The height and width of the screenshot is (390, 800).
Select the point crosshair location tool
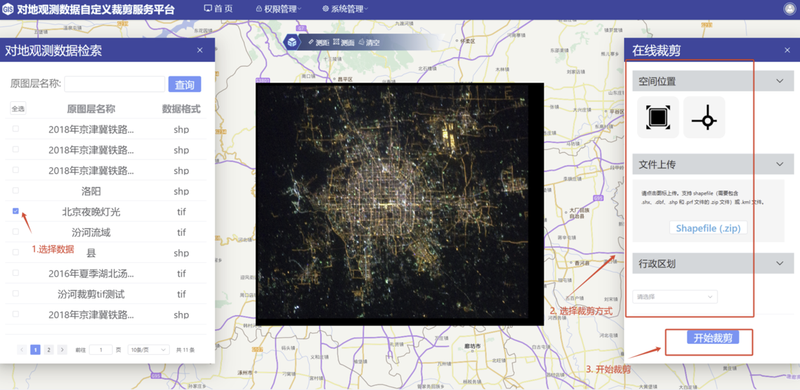tap(704, 117)
